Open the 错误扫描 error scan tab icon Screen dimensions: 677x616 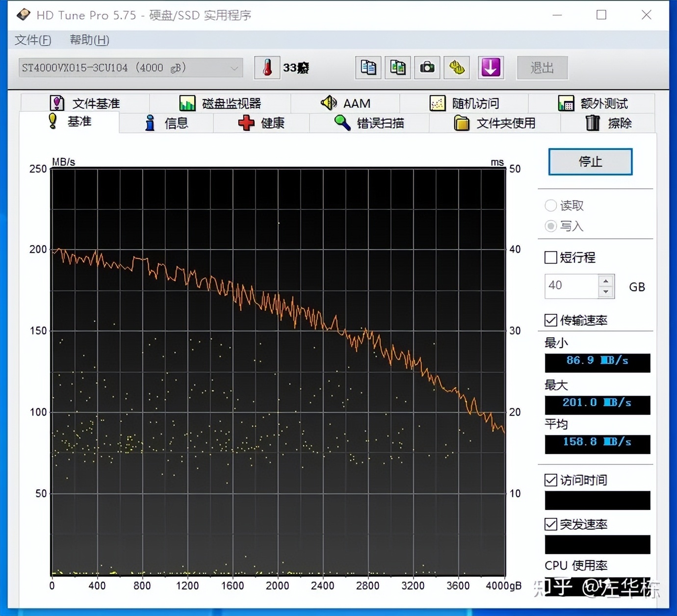(x=342, y=123)
